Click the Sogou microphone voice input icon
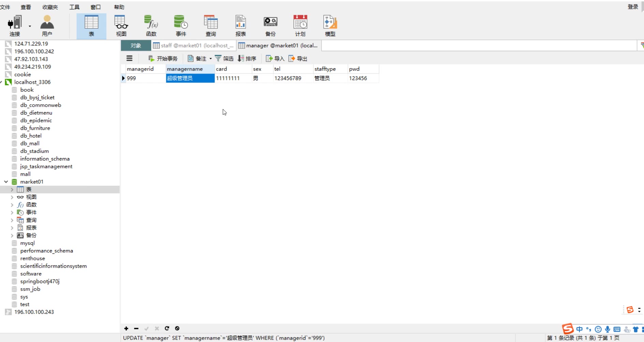644x342 pixels. click(608, 329)
